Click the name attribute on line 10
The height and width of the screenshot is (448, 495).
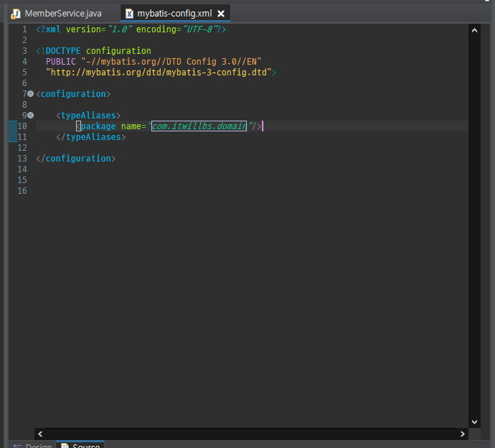(131, 126)
